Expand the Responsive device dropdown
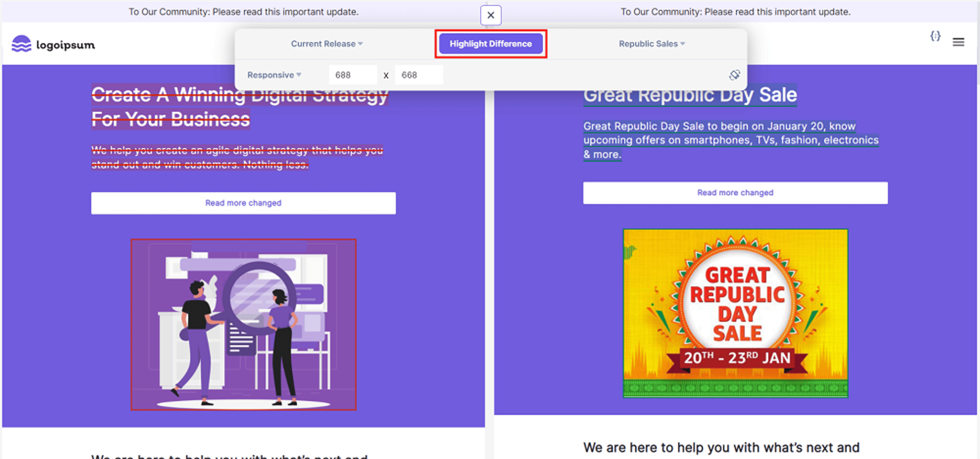980x459 pixels. click(x=274, y=75)
